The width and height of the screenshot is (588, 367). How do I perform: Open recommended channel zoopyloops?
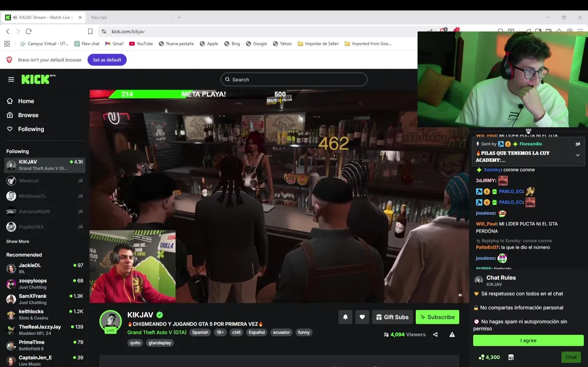(x=45, y=284)
